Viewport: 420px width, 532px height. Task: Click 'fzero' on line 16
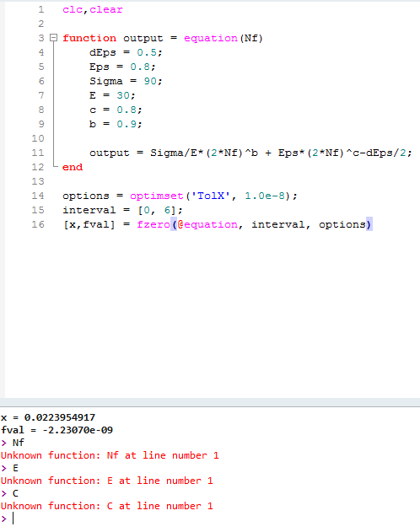pyautogui.click(x=153, y=224)
